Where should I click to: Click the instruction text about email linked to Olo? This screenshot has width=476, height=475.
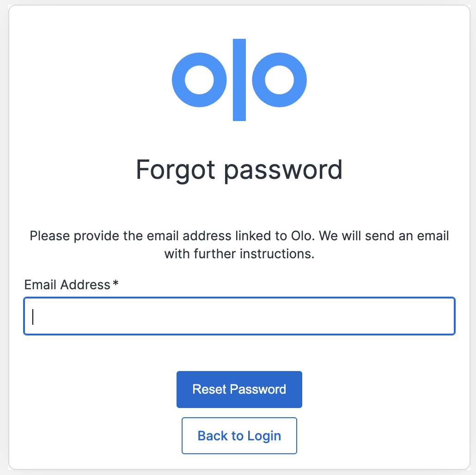239,244
